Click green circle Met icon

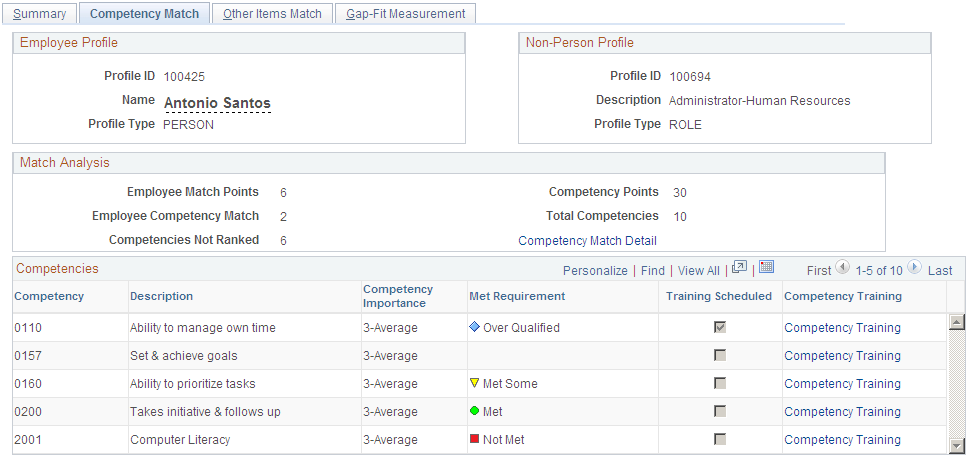point(475,411)
